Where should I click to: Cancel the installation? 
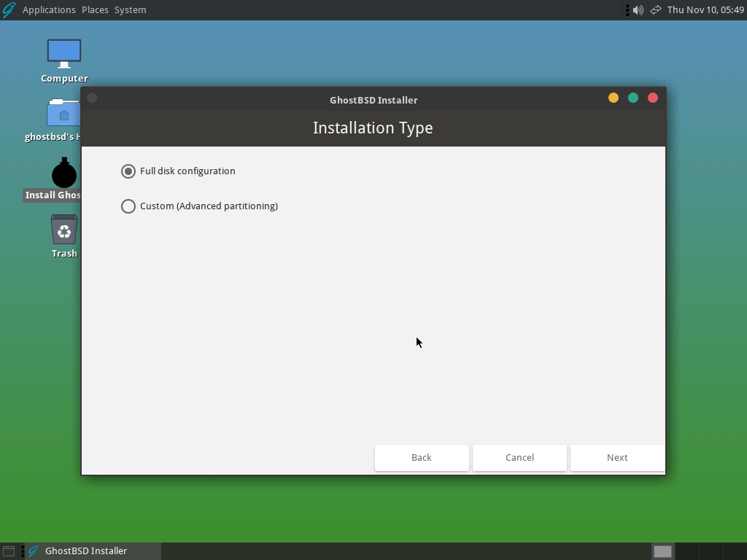click(519, 458)
